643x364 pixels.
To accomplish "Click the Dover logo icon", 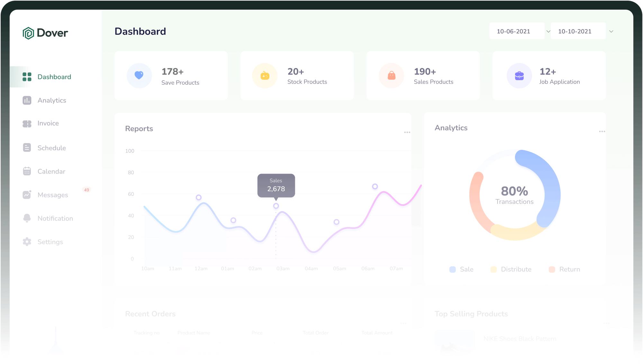I will point(28,33).
